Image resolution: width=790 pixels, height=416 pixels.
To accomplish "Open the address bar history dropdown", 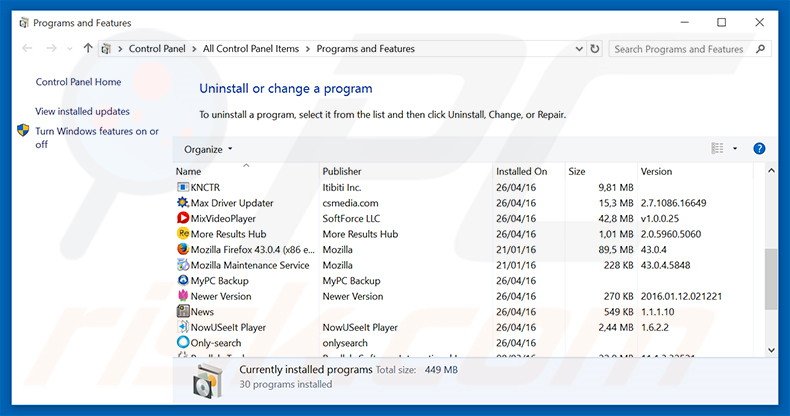I will (x=579, y=49).
